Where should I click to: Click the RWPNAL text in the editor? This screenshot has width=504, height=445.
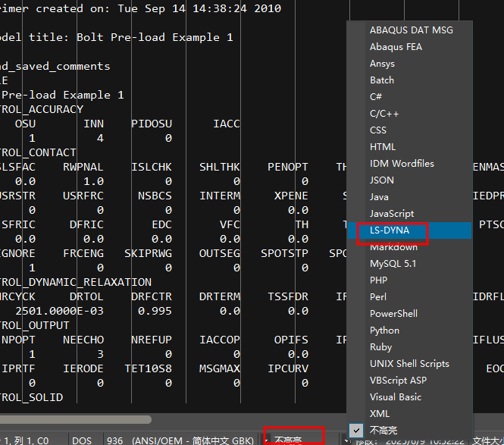[x=83, y=168]
